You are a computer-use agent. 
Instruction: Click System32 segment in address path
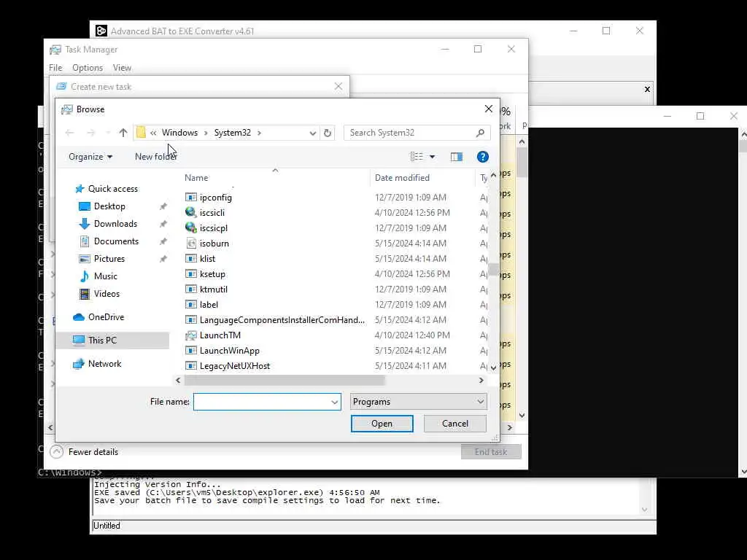(233, 133)
